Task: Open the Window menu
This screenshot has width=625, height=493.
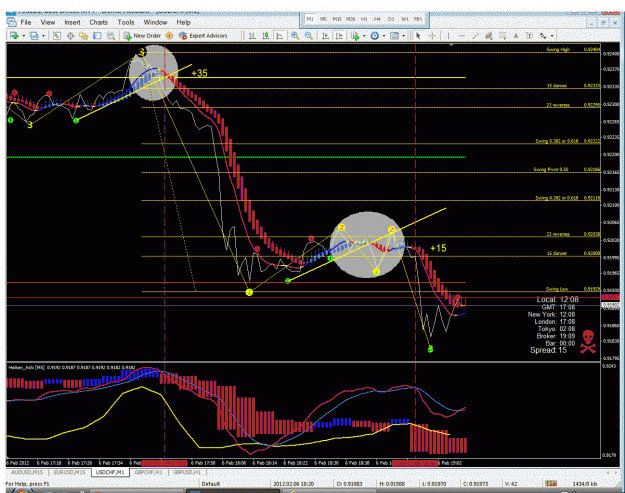Action: point(155,22)
